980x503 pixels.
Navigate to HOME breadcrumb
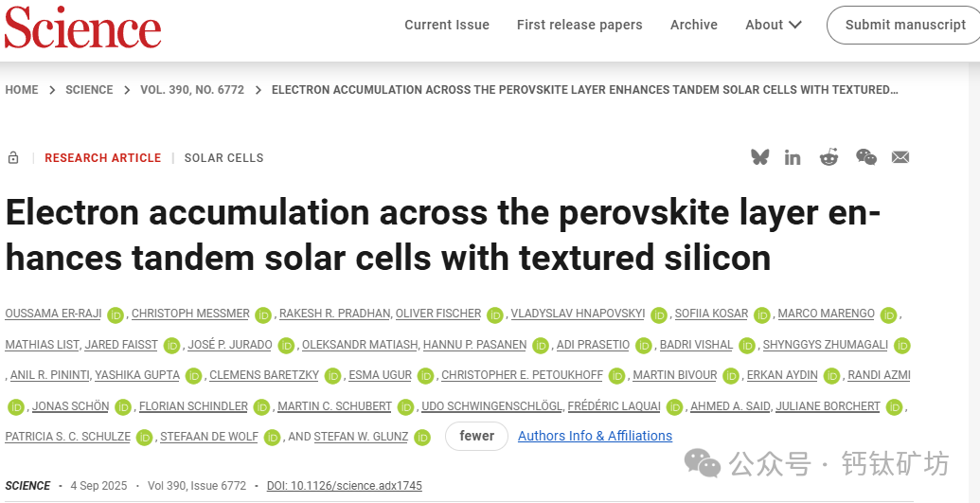[x=22, y=90]
